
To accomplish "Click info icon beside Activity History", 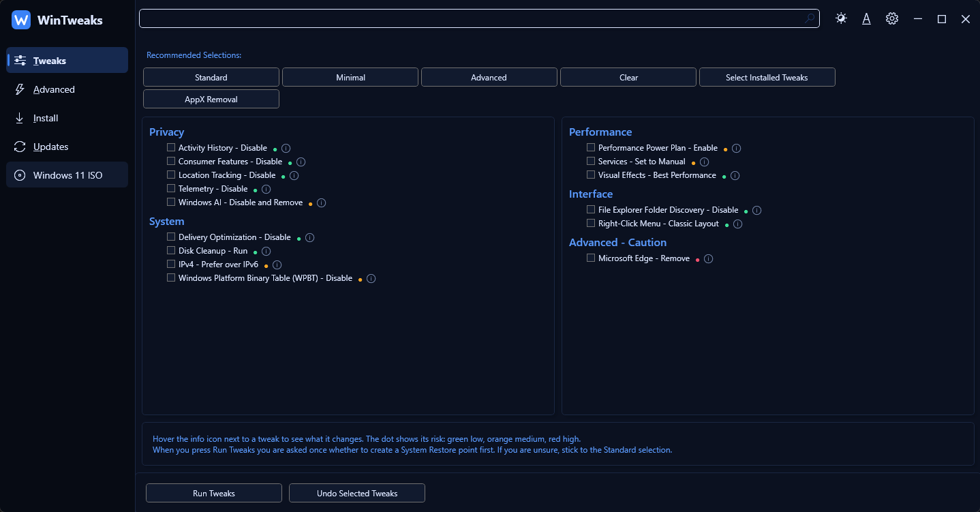I will (x=286, y=148).
